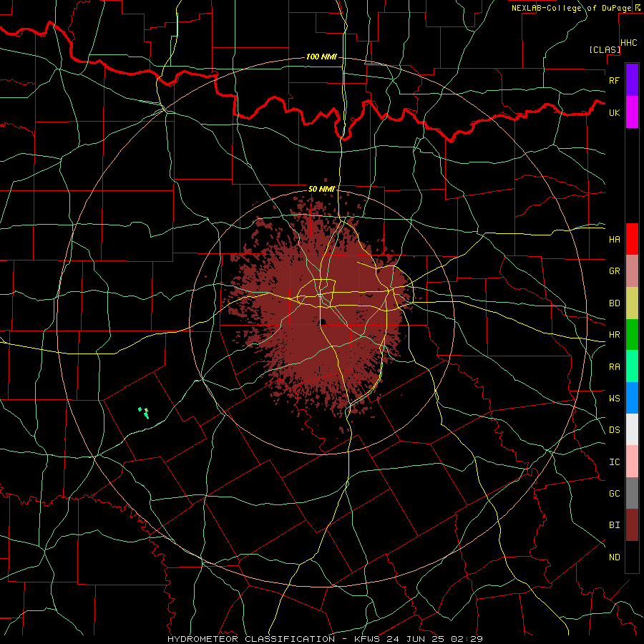Click the 50 NMI range ring label

point(321,189)
